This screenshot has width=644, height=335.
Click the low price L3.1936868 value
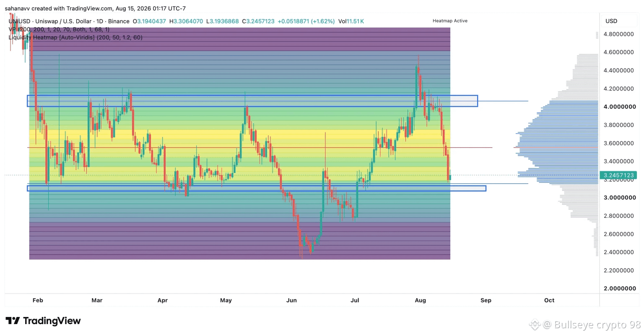[223, 21]
